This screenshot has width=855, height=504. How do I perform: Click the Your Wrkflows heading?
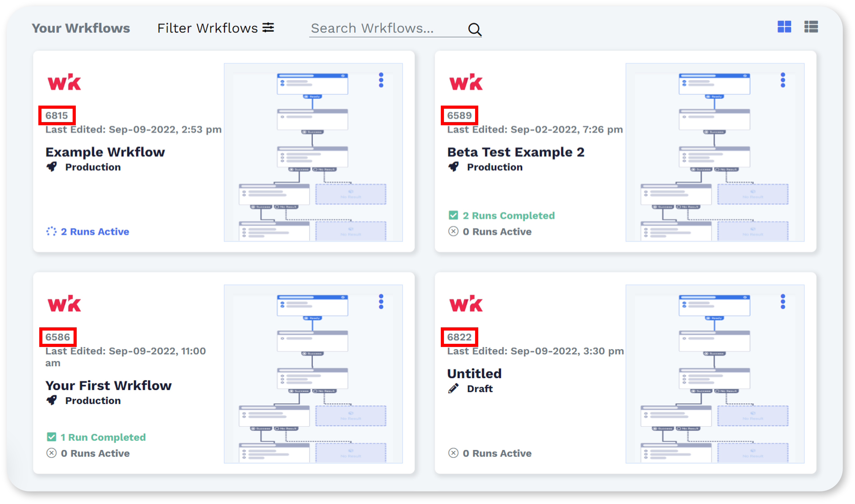coord(81,28)
